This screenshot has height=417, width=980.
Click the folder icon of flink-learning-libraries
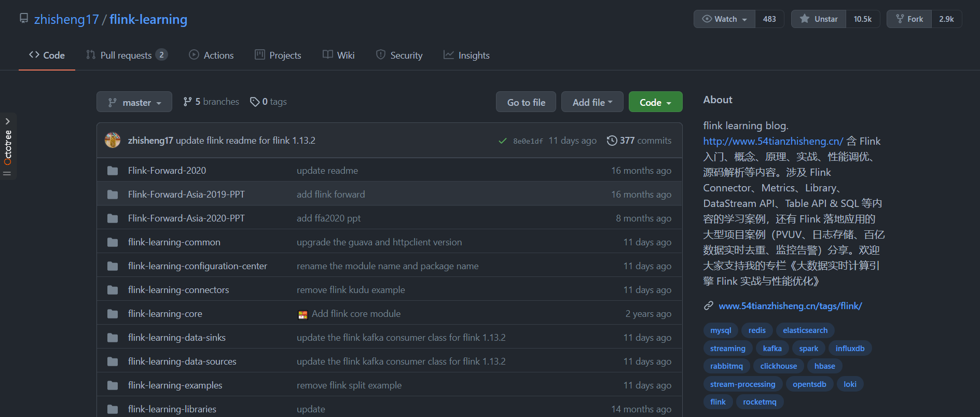113,409
